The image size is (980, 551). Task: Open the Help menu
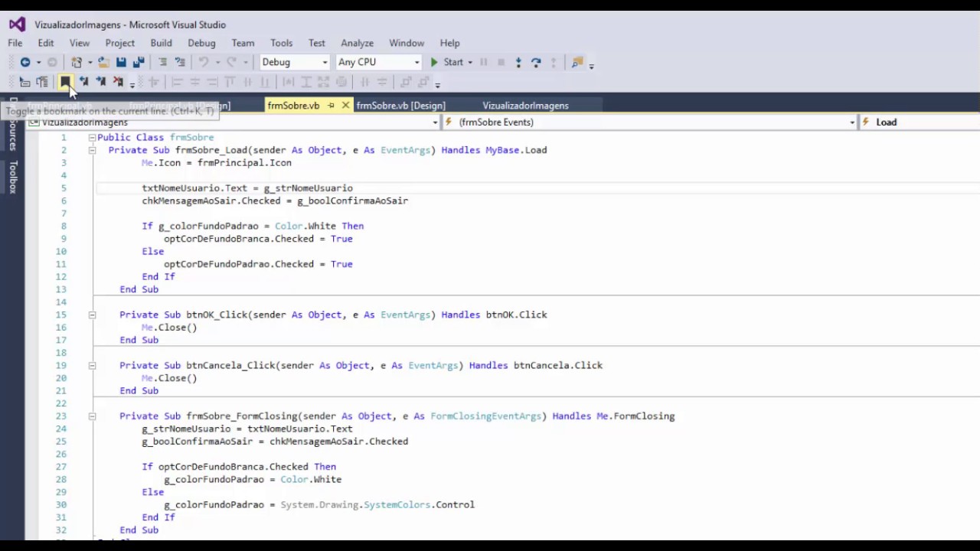(x=450, y=43)
